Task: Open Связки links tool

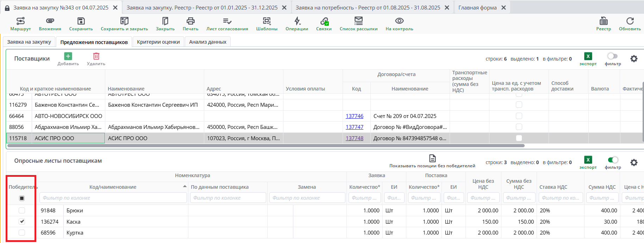Action: click(324, 22)
